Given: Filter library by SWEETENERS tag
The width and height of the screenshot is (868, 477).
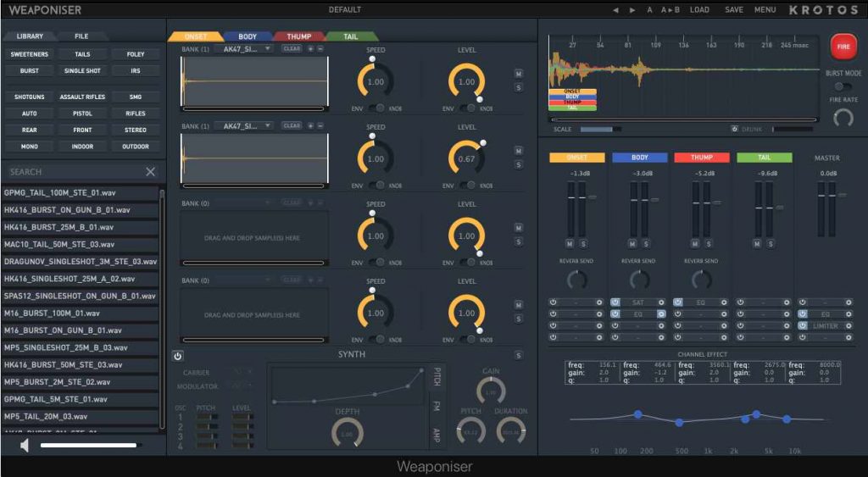Looking at the screenshot, I should tap(30, 54).
